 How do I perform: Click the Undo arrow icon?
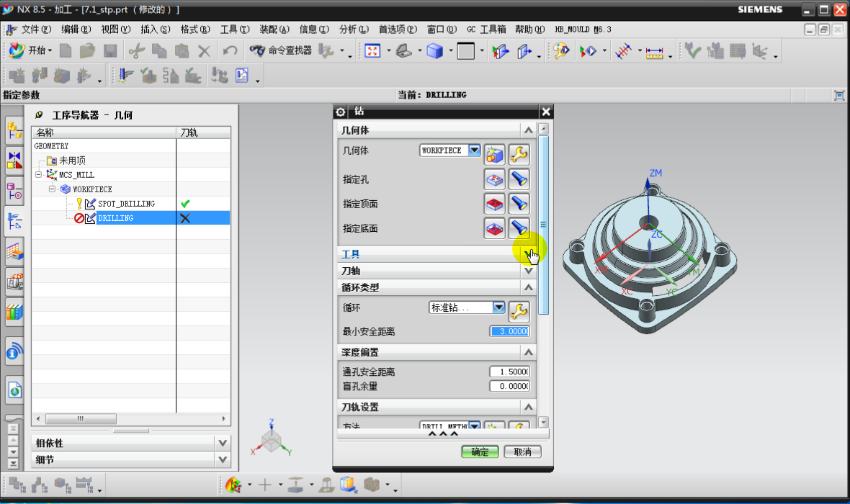[230, 51]
